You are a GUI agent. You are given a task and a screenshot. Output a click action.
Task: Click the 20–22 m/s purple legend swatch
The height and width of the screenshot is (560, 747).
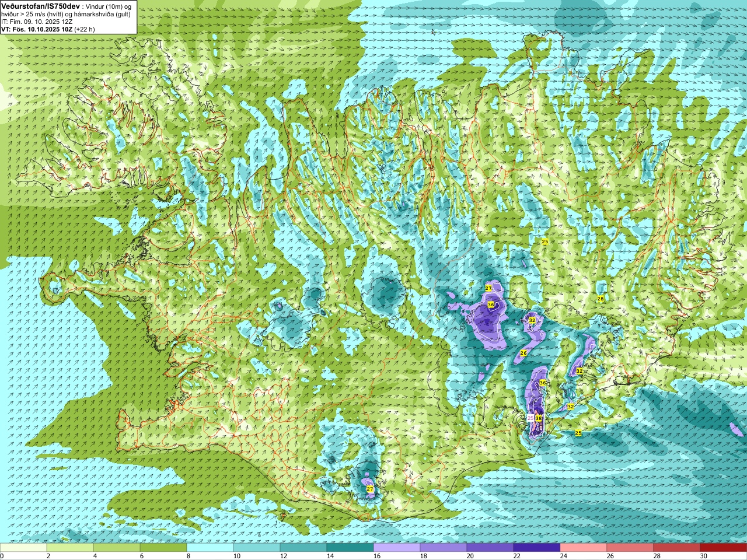(x=490, y=548)
